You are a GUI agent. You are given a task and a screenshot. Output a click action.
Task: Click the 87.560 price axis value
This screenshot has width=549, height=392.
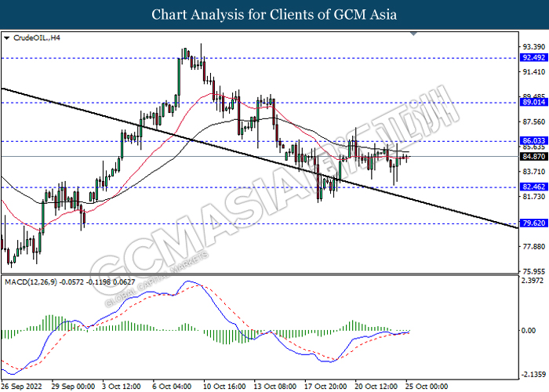click(533, 122)
